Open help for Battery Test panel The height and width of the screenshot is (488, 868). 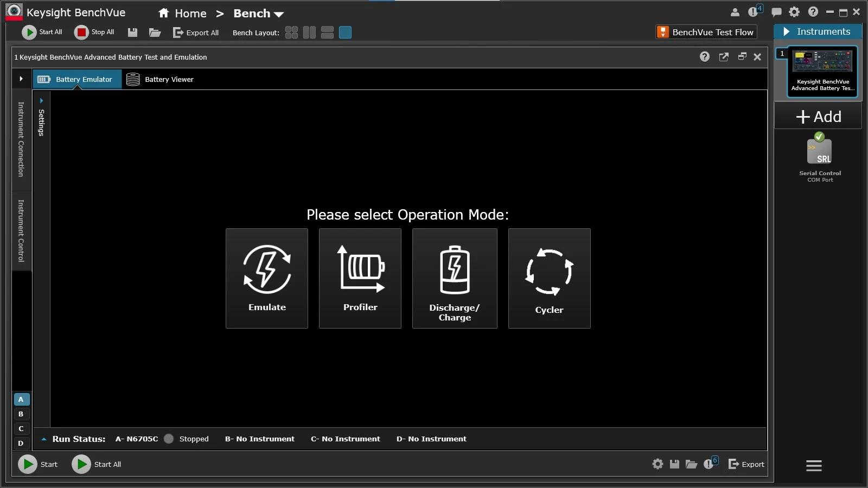click(705, 56)
